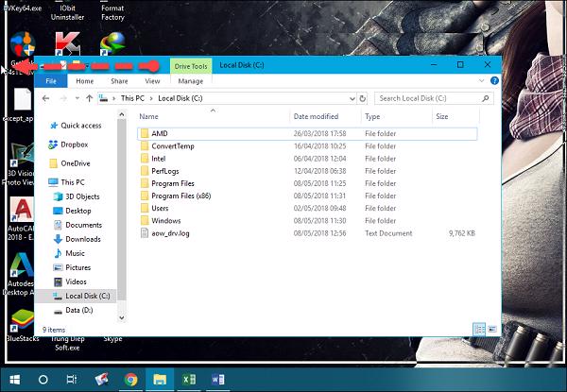
Task: Select the aow_drv.log text file
Action: 170,232
